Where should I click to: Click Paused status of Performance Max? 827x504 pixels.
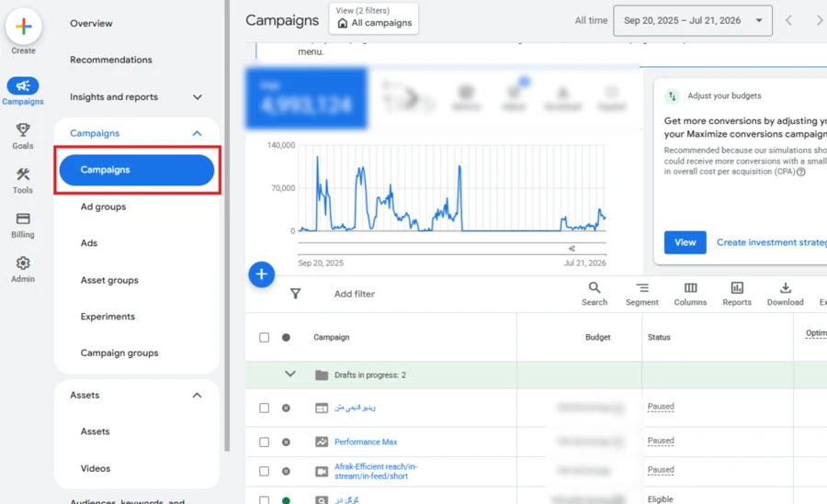[661, 441]
